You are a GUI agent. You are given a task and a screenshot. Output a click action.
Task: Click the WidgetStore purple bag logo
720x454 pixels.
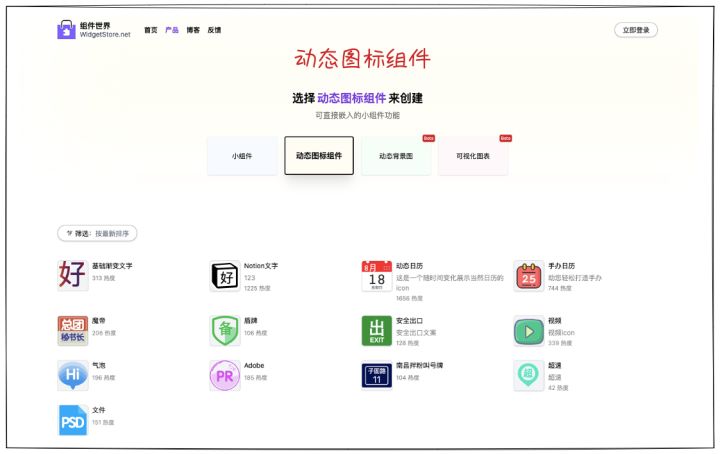[66, 30]
